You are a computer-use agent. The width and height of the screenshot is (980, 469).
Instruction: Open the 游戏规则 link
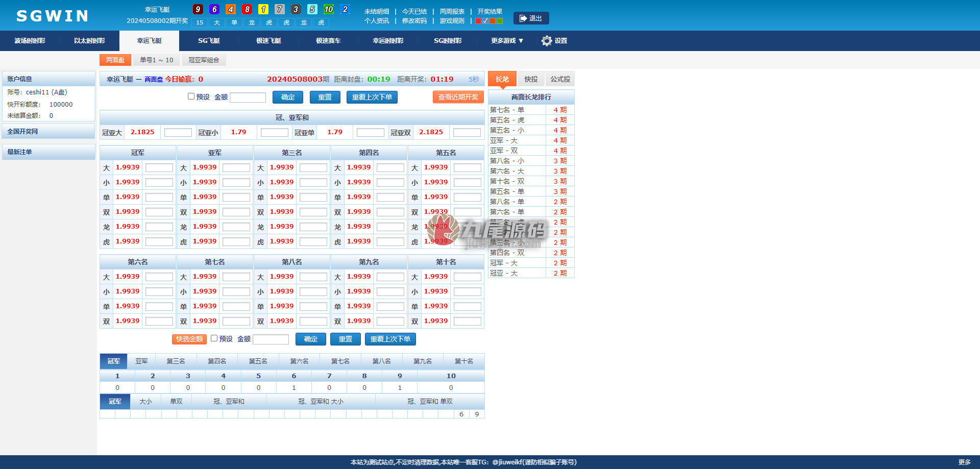(452, 21)
